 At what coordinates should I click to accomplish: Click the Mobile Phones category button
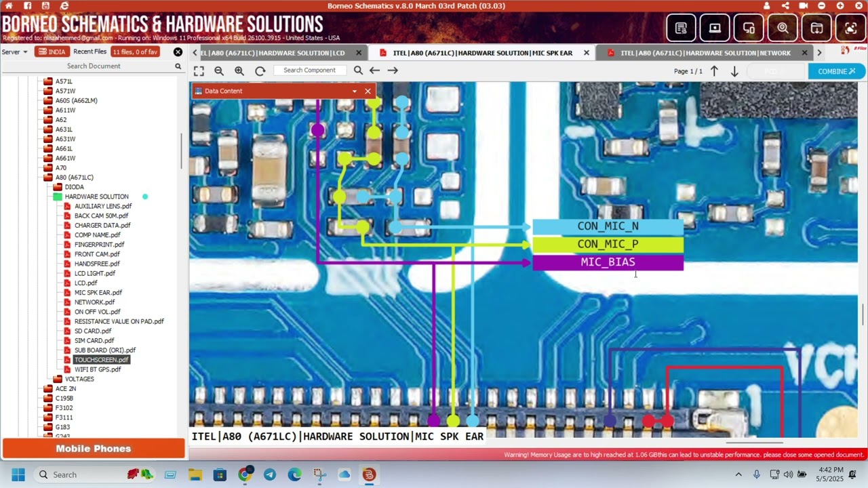[x=93, y=449]
